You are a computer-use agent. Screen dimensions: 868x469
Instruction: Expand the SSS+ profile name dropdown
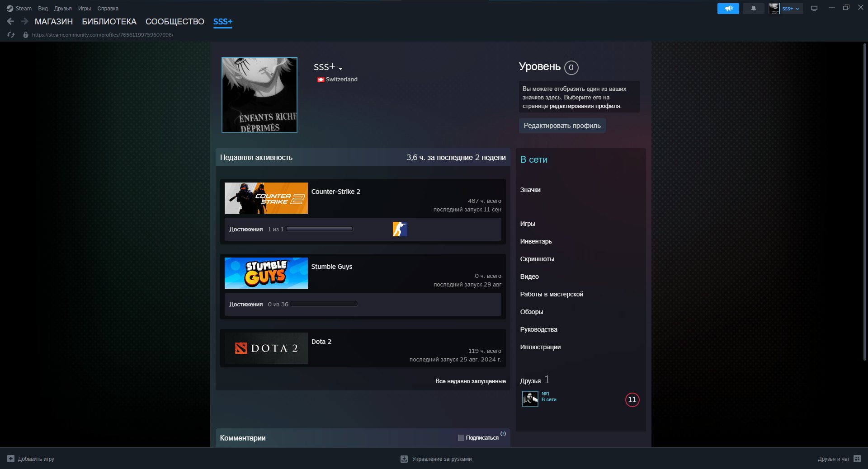340,68
